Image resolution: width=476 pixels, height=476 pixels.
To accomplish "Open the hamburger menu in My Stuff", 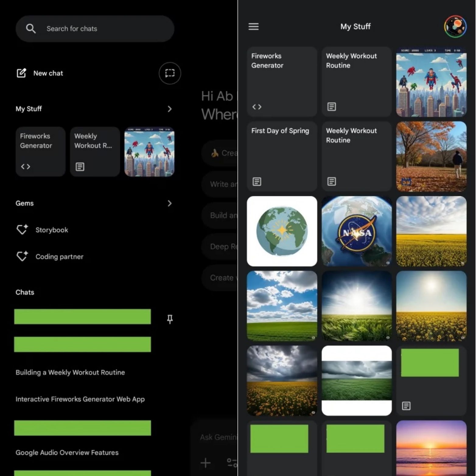I will [254, 26].
